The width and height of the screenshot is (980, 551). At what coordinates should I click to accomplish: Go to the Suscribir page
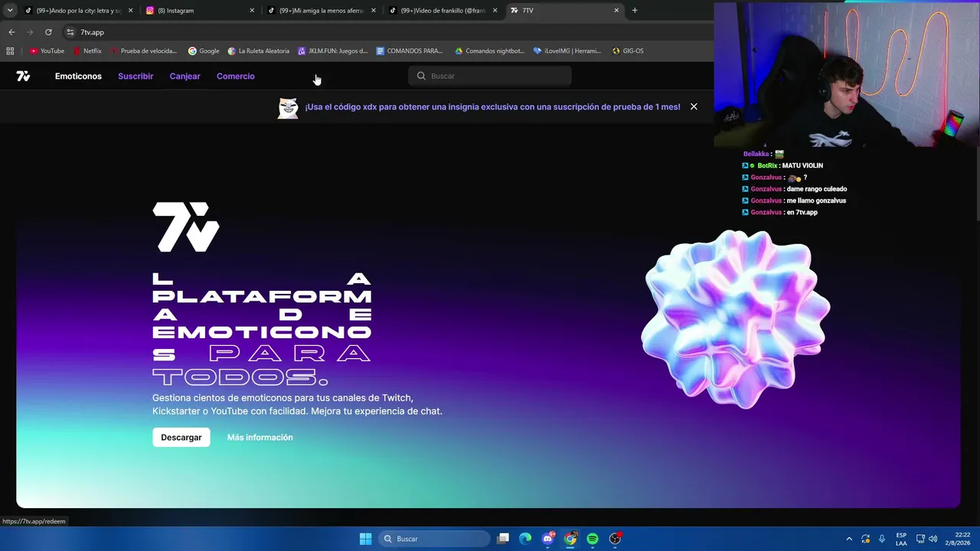pyautogui.click(x=136, y=77)
